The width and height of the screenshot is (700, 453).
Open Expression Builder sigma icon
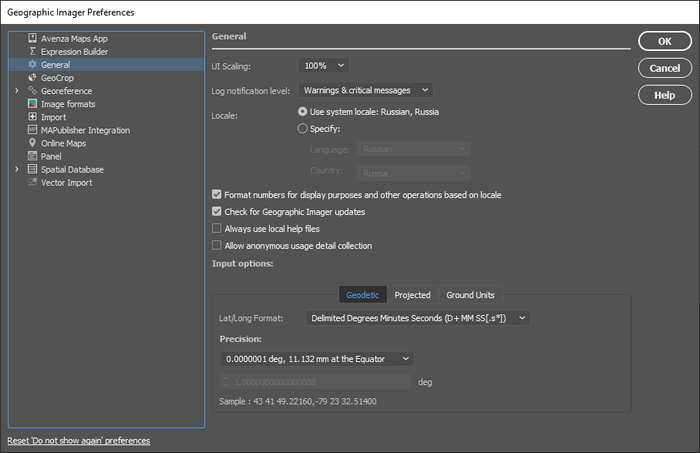coord(33,51)
